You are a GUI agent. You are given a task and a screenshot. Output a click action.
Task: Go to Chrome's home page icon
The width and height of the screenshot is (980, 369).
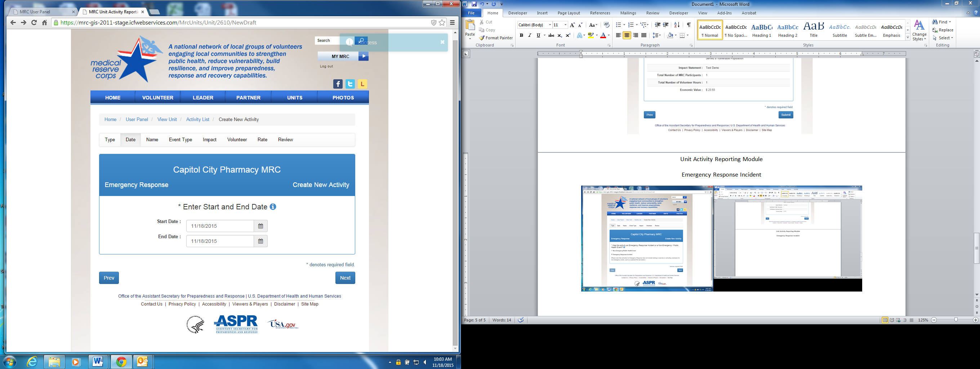45,22
